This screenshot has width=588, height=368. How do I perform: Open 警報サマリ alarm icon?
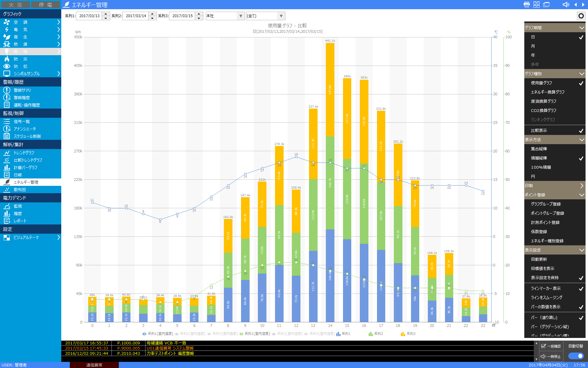[7, 90]
